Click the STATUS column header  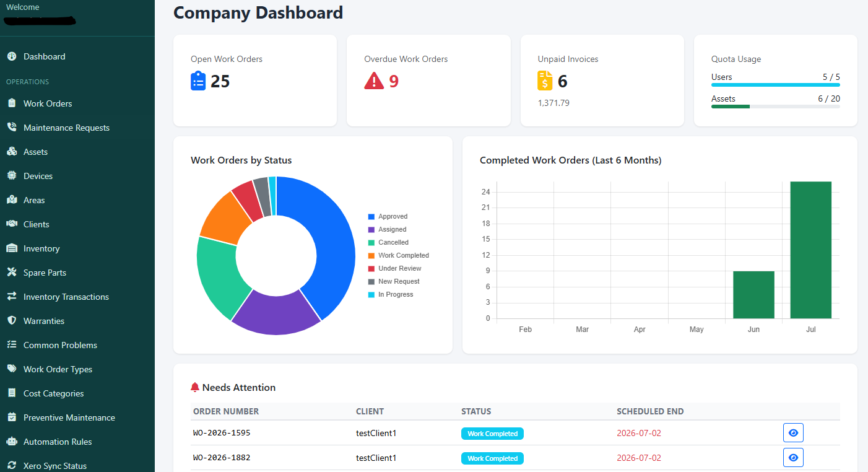476,411
